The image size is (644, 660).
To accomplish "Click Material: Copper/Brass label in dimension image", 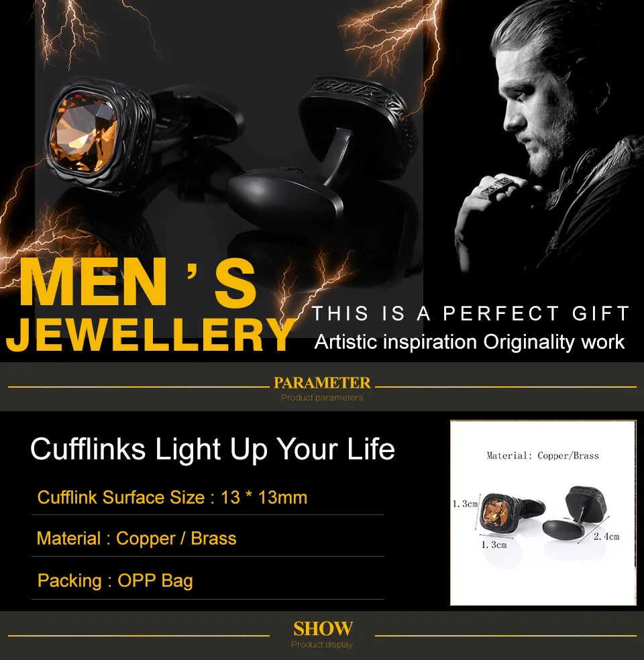I will pos(543,455).
